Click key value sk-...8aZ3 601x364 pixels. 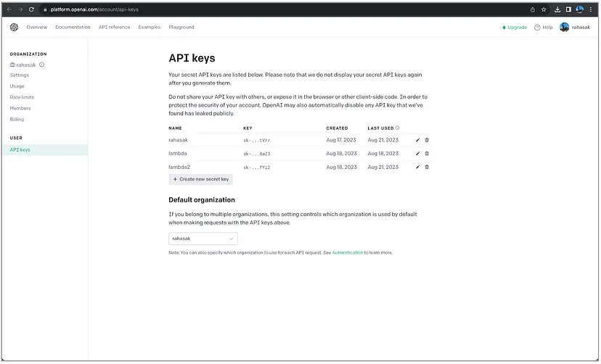tap(256, 154)
